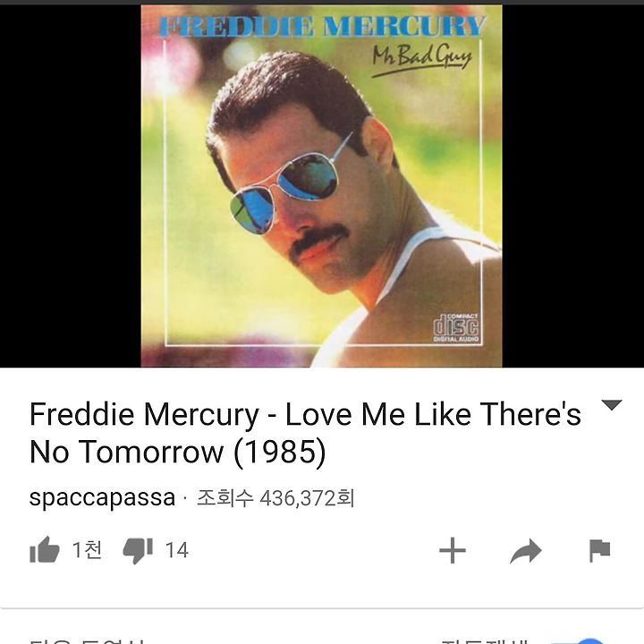Click the partially visible 다음 동영상 label
Screen dimensions: 644x644
click(x=87, y=641)
